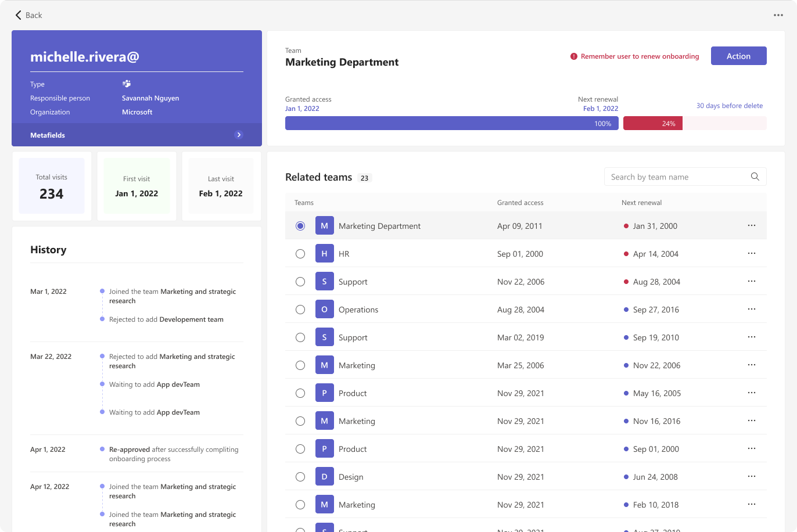The width and height of the screenshot is (797, 532).
Task: Click the Design team avatar icon
Action: tap(324, 477)
